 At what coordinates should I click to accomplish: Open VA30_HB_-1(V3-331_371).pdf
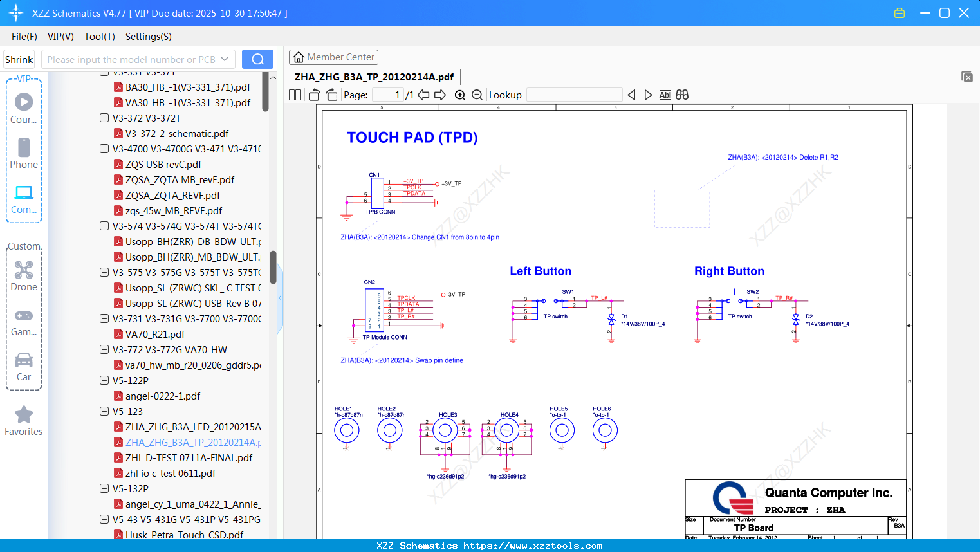coord(188,102)
